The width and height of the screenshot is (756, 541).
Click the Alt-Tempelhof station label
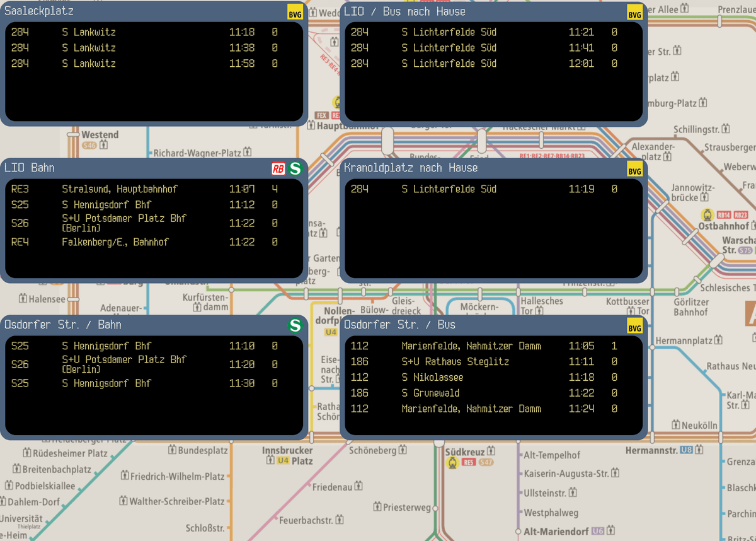click(x=552, y=455)
